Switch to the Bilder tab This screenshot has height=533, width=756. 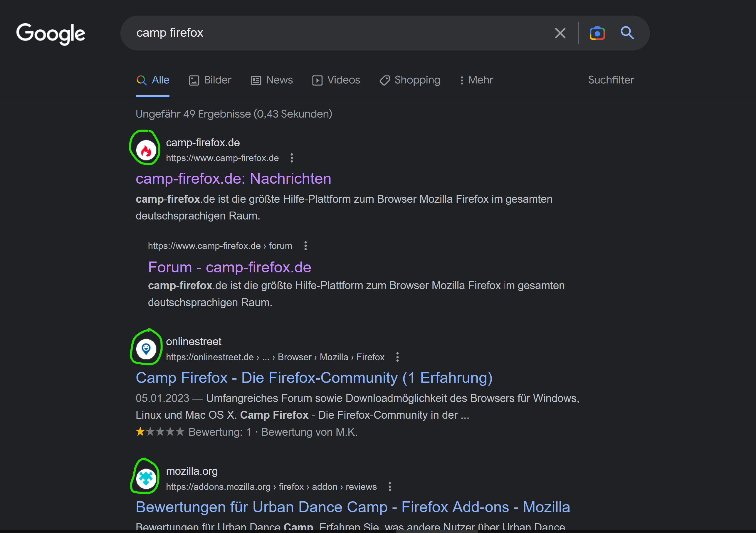click(x=210, y=80)
